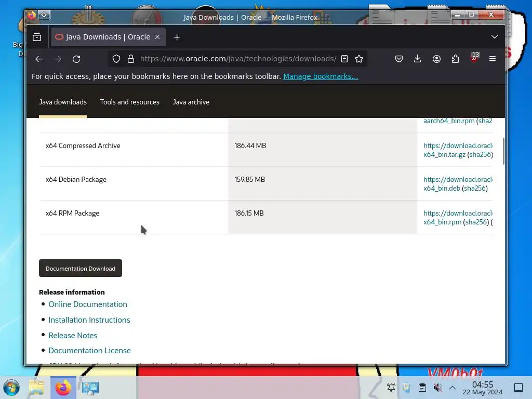532x399 pixels.
Task: Click the page vertical scrollbar thumb
Action: coord(503,151)
